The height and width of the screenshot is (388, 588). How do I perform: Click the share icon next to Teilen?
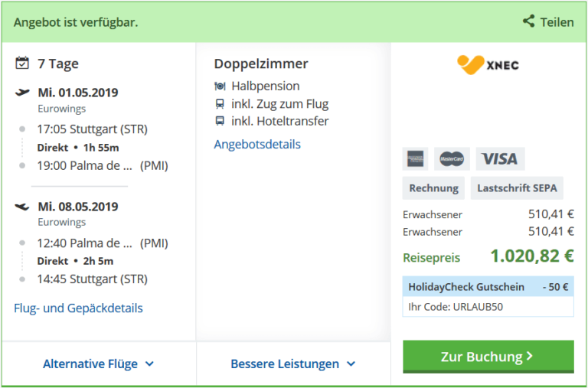coord(529,21)
